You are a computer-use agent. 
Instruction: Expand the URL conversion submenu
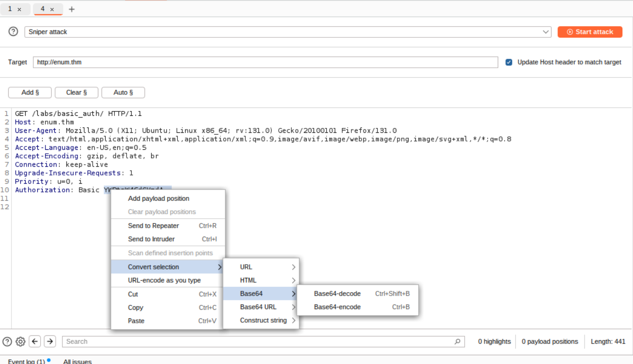[261, 267]
